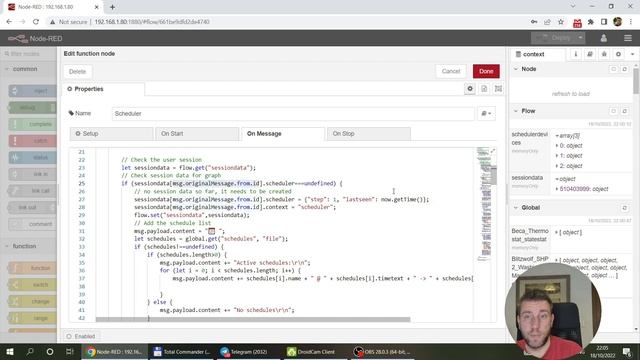The height and width of the screenshot is (360, 640).
Task: Open the node appearance icon tab
Action: (x=498, y=89)
